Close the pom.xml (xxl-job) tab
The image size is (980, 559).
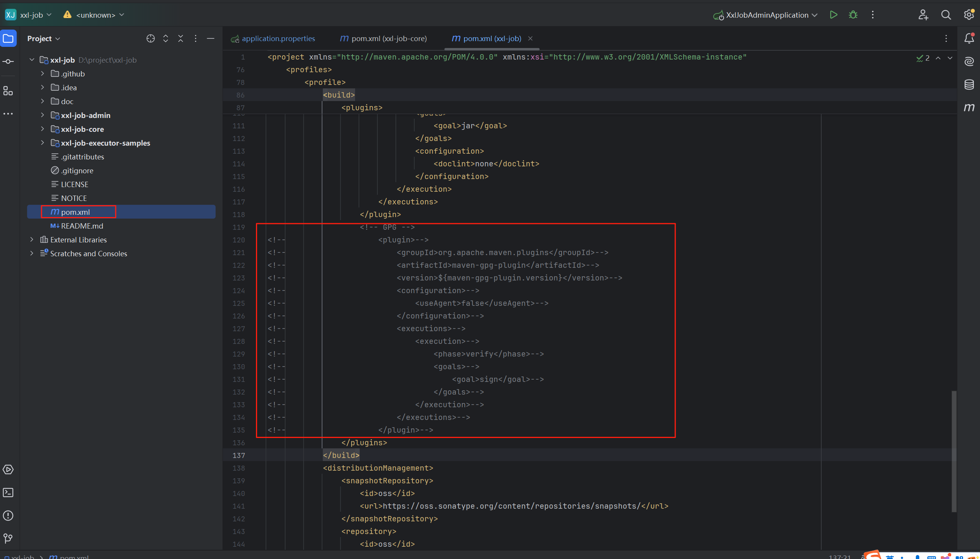click(x=530, y=38)
